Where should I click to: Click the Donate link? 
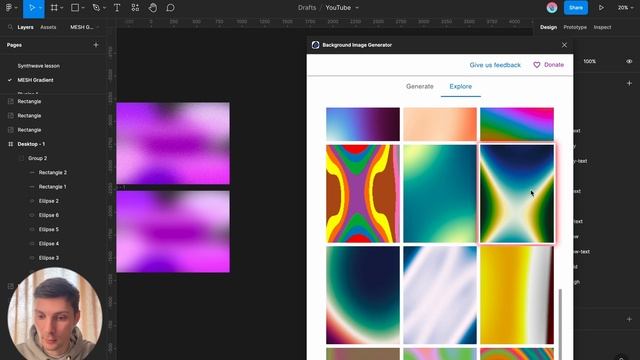[x=554, y=65]
